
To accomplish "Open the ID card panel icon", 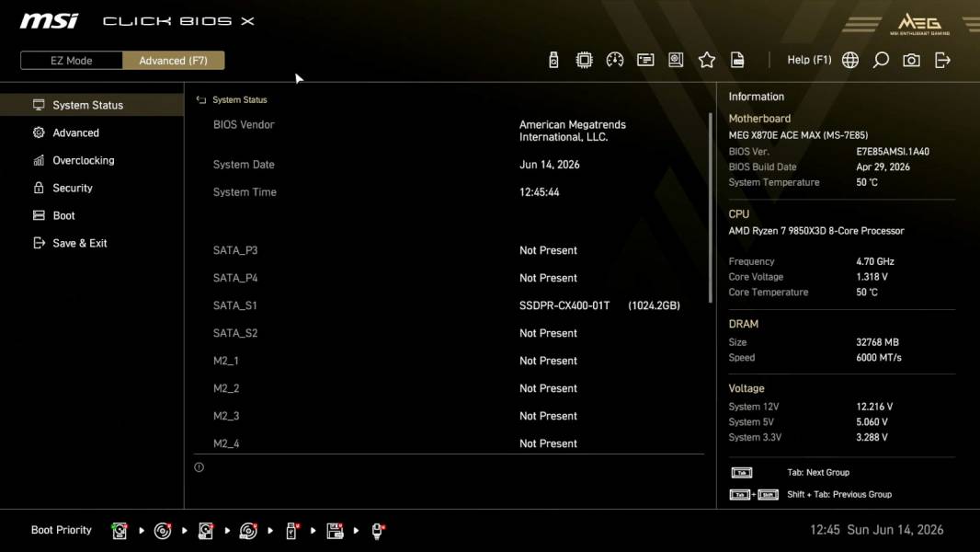I will point(645,60).
